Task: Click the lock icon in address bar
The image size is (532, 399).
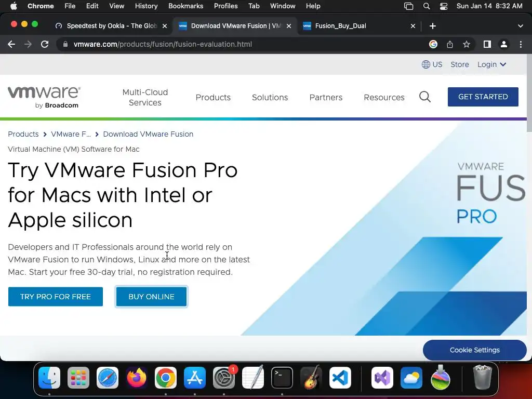Action: coord(65,44)
